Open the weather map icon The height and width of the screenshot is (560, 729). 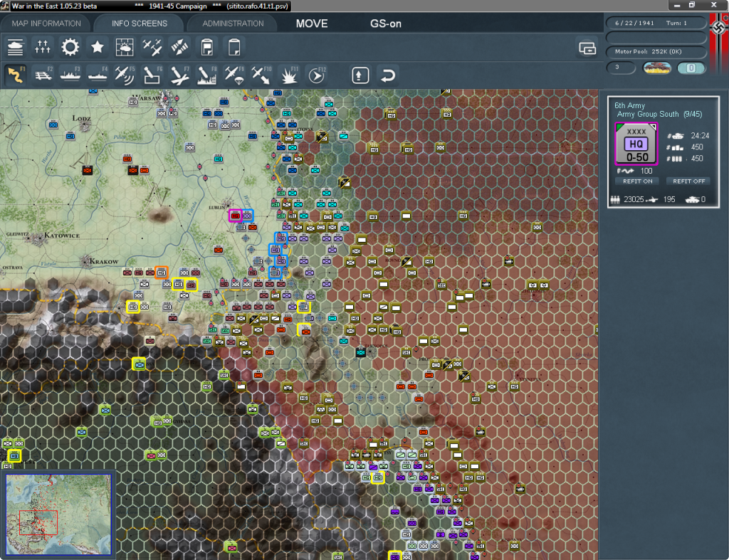[125, 47]
